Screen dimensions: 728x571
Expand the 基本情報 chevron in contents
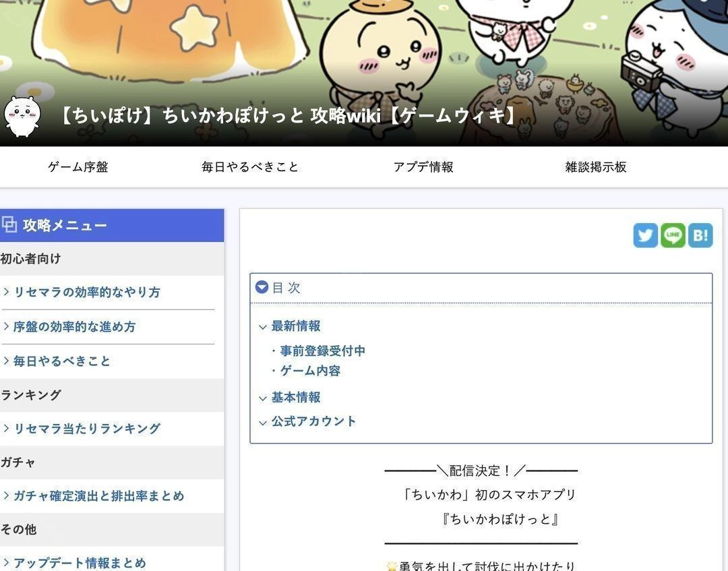pos(263,399)
